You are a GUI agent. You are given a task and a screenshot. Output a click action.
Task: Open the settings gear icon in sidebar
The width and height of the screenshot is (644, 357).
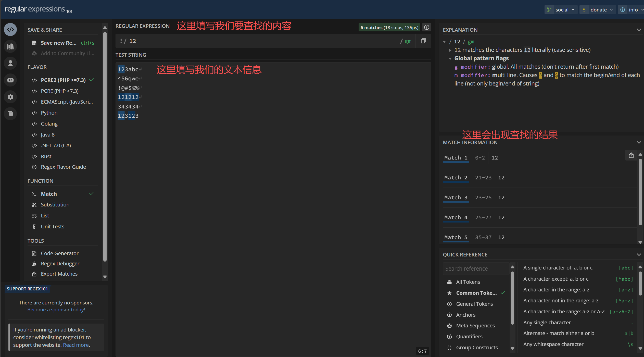point(10,97)
